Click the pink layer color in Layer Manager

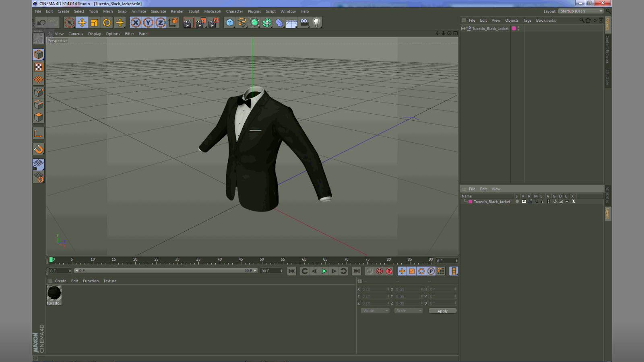[x=470, y=202]
